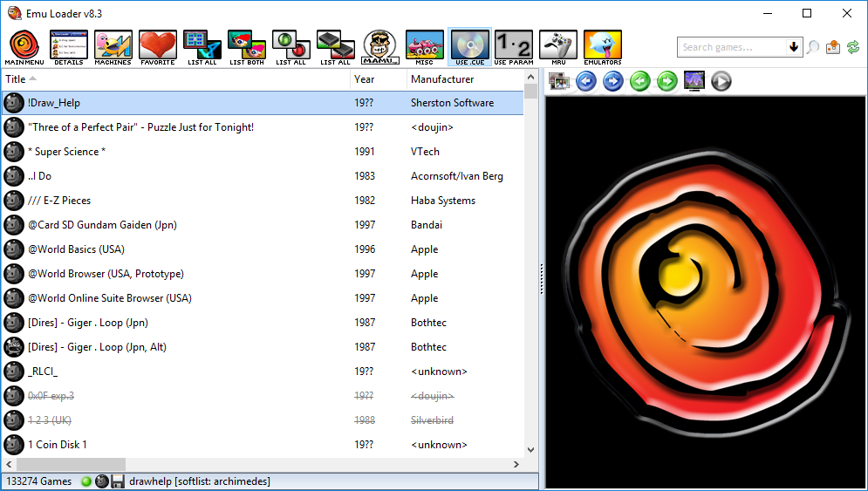The image size is (868, 491).
Task: Click LIST ALL icon with arcade screen
Action: click(x=202, y=47)
